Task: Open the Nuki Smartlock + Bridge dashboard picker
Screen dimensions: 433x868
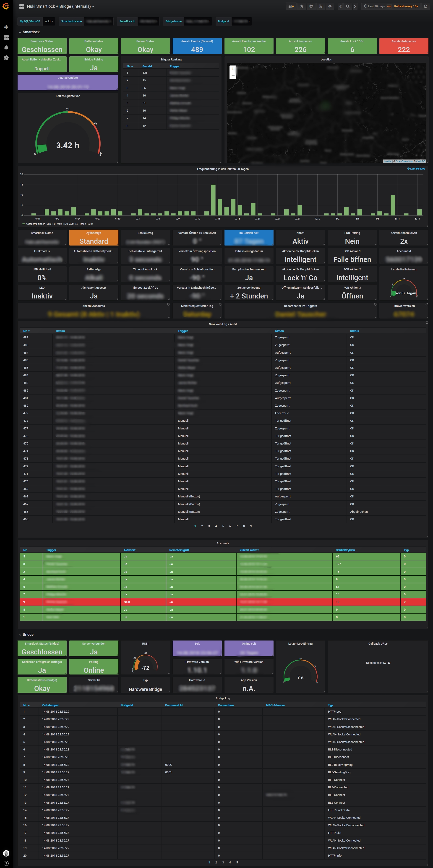Action: pyautogui.click(x=60, y=6)
